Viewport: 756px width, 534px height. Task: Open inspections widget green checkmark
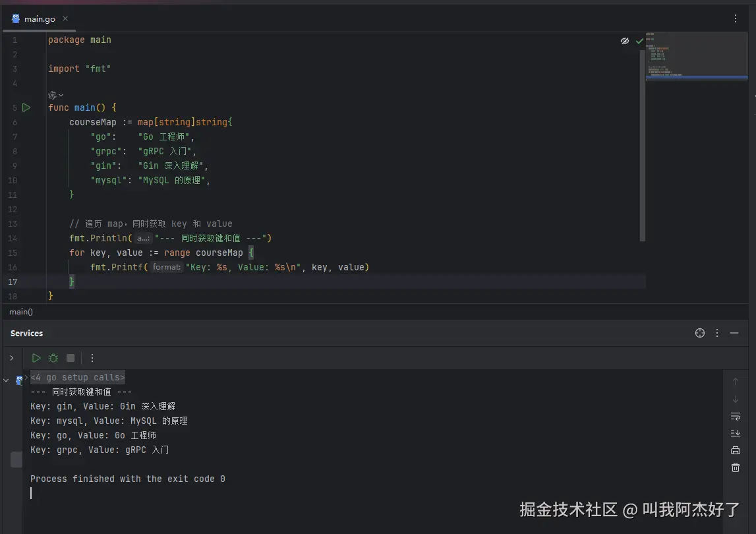click(639, 41)
